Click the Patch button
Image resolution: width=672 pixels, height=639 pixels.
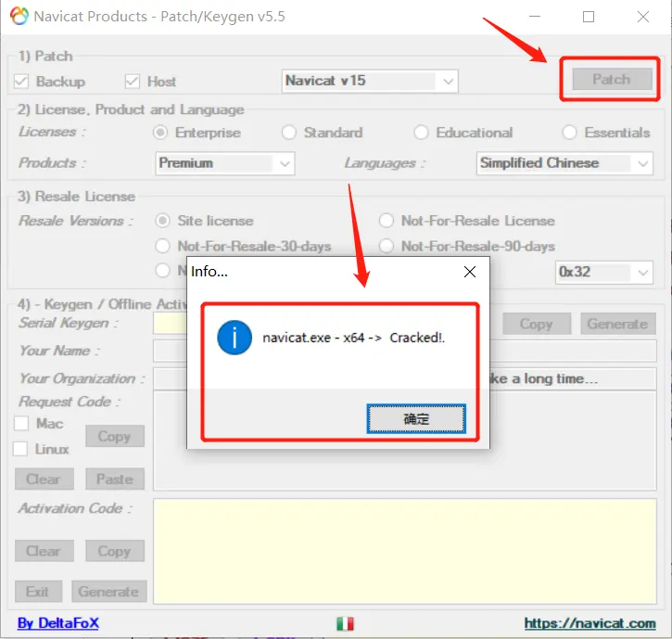(612, 79)
